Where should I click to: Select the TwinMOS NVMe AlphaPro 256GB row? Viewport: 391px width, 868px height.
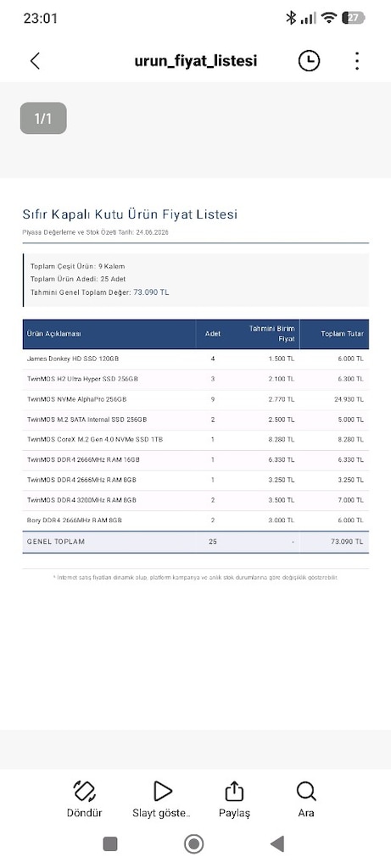(195, 399)
